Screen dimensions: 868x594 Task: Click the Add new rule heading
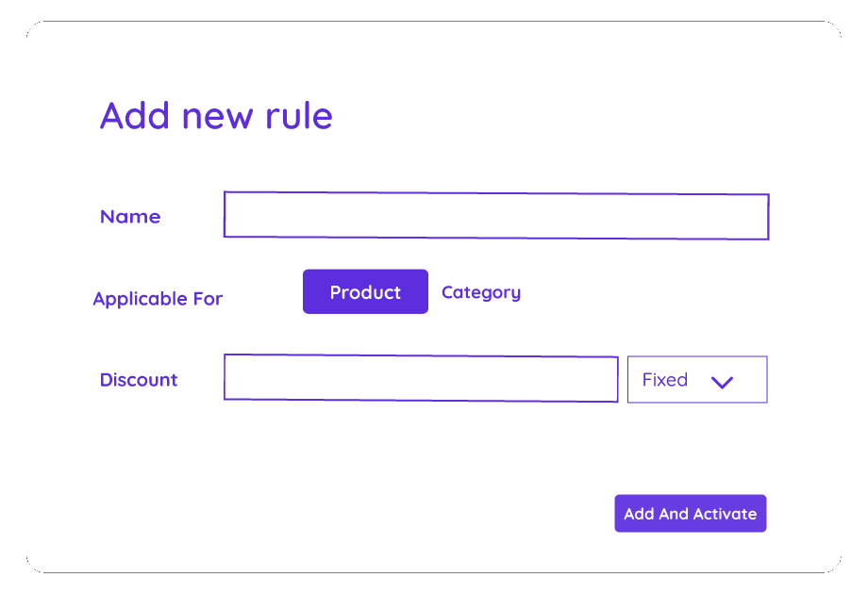tap(216, 116)
